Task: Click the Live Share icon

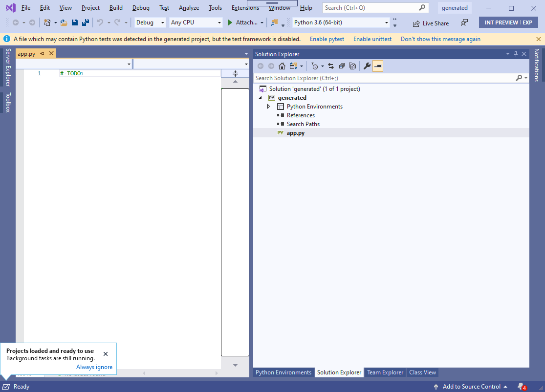Action: [x=416, y=23]
